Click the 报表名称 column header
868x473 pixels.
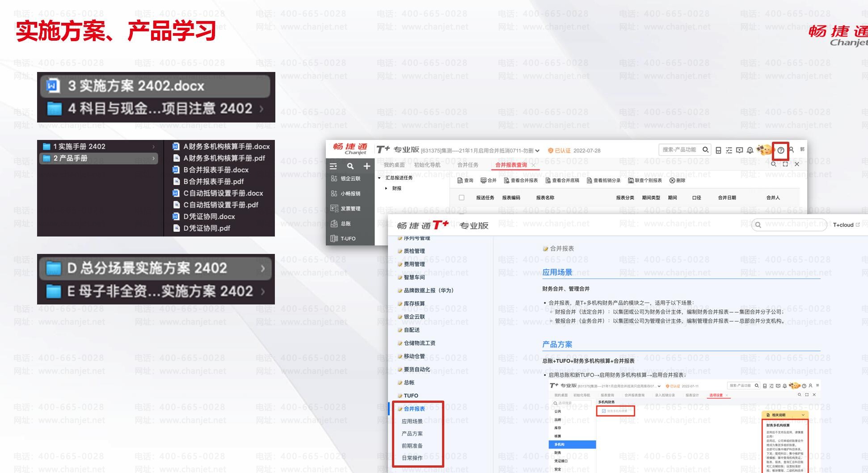(545, 198)
